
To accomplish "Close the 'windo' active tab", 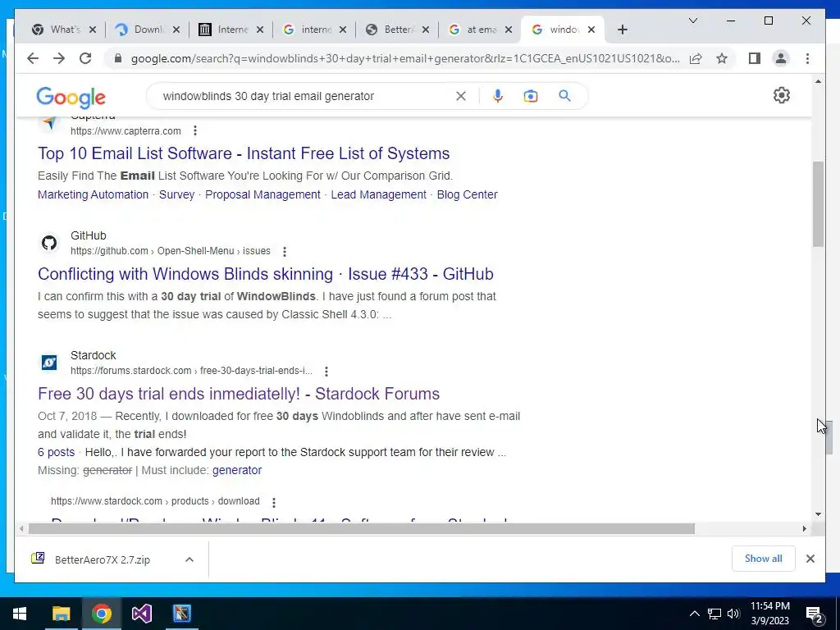I will tap(591, 30).
